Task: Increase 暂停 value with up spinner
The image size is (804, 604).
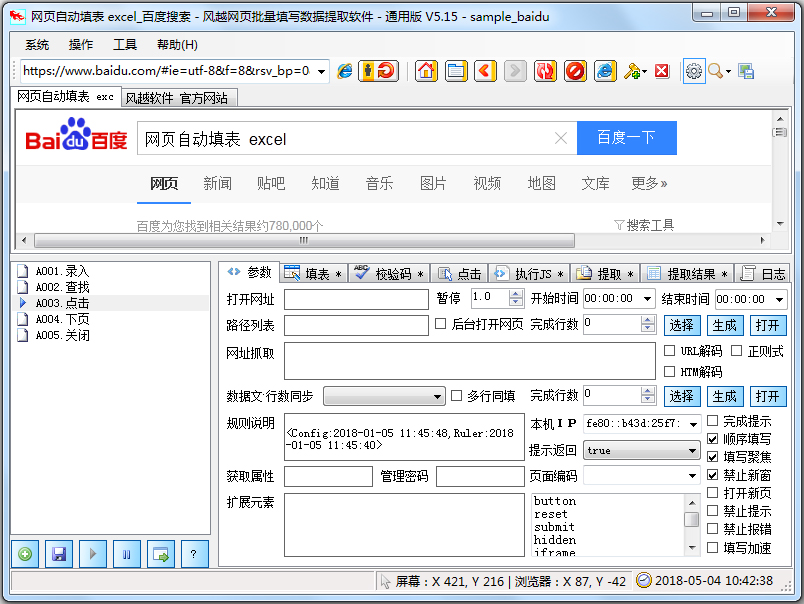Action: [x=516, y=294]
